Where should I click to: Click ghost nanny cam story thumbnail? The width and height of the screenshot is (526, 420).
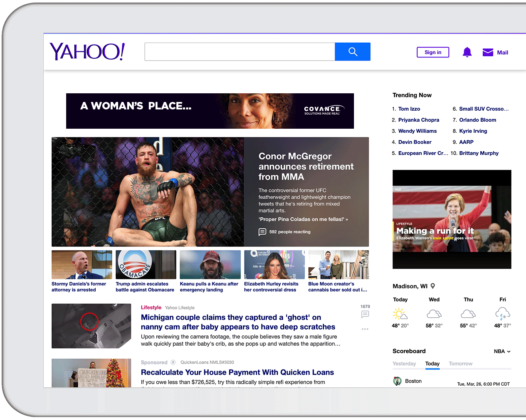coord(91,326)
